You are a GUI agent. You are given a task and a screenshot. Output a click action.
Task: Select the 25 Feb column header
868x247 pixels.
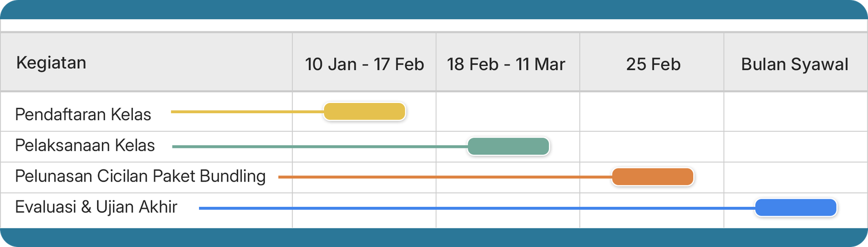(653, 64)
